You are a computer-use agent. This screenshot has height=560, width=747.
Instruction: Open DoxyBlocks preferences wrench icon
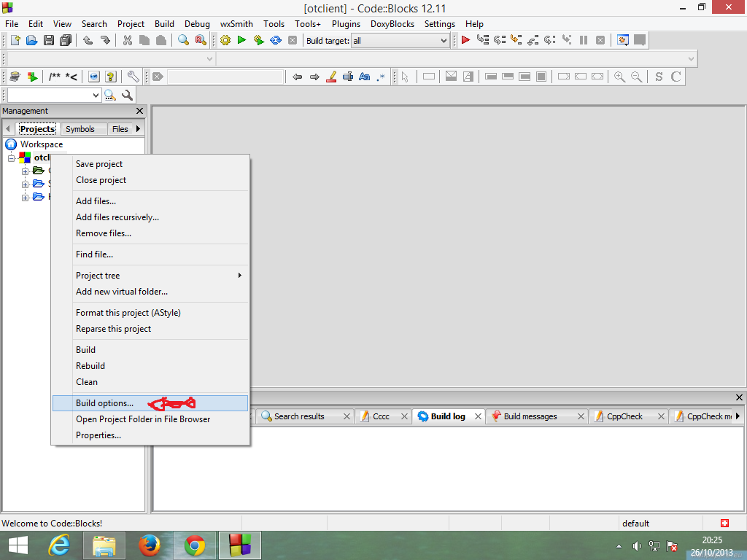pos(133,77)
